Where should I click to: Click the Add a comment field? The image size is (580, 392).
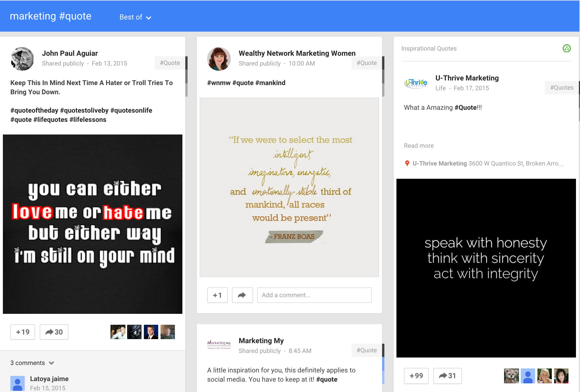pyautogui.click(x=314, y=295)
